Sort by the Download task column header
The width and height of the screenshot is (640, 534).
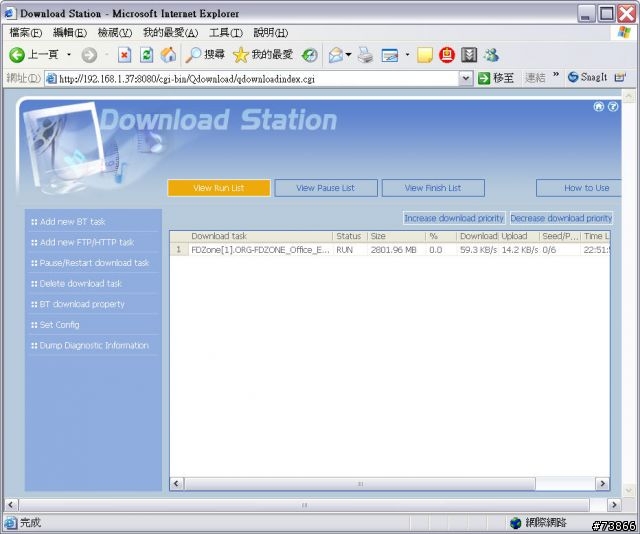click(x=261, y=236)
